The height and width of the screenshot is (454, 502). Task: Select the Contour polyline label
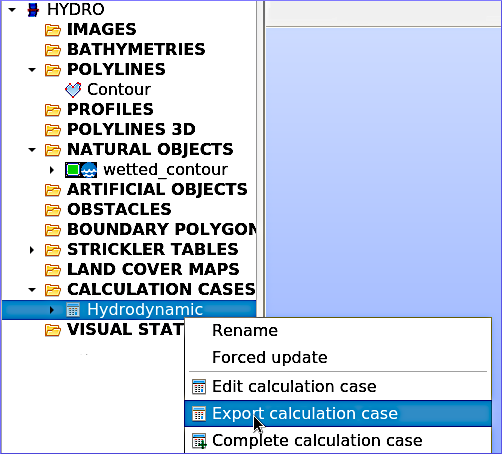pyautogui.click(x=119, y=90)
